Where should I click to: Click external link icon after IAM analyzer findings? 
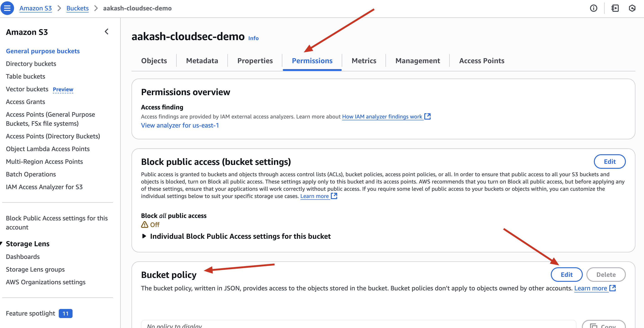427,116
